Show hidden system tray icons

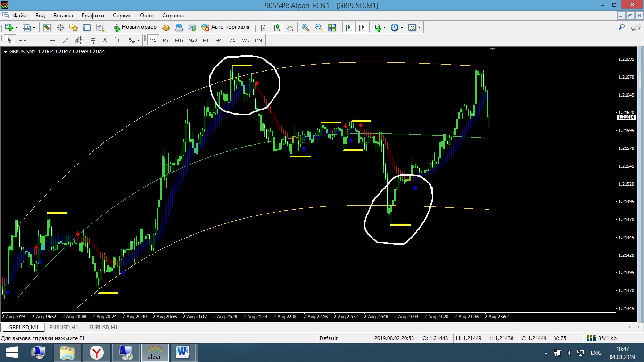point(546,353)
